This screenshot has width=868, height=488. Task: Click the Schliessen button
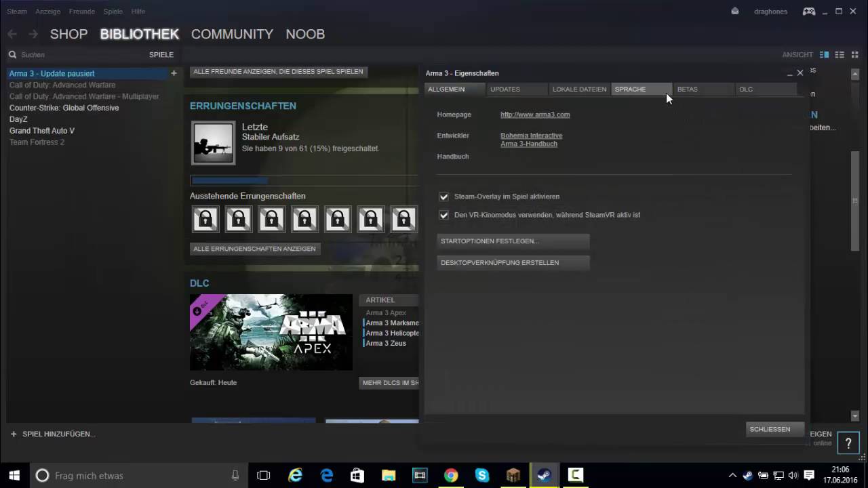pos(774,429)
